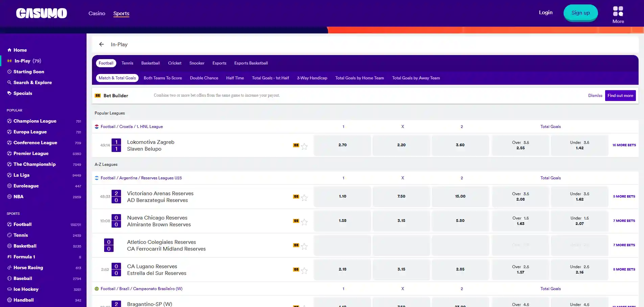Click the Casumo logo
This screenshot has height=307, width=644.
pyautogui.click(x=42, y=14)
